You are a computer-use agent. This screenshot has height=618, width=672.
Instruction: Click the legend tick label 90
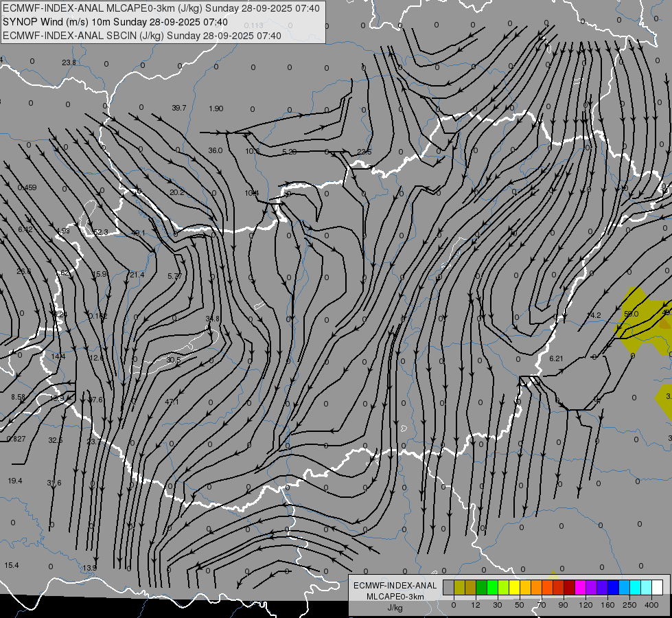coord(563,605)
